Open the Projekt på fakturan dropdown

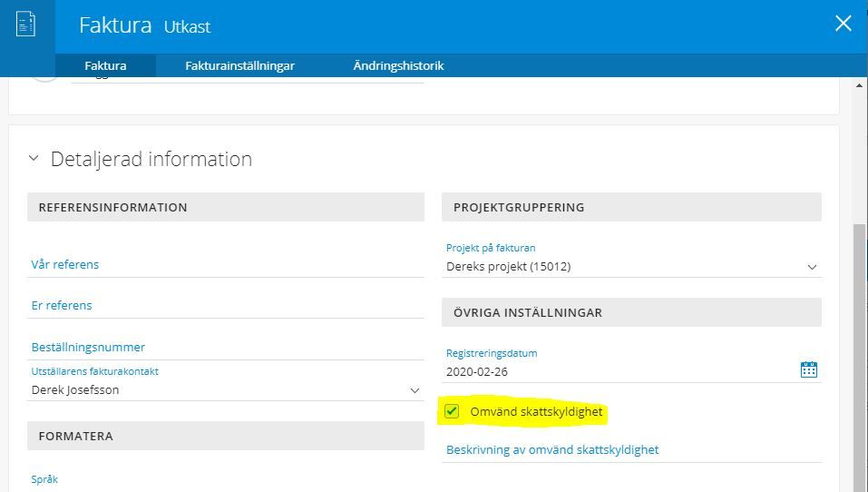812,267
